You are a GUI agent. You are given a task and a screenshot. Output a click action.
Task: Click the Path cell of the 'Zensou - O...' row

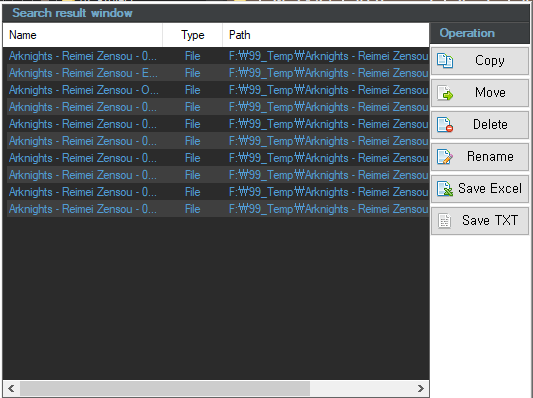click(x=328, y=90)
